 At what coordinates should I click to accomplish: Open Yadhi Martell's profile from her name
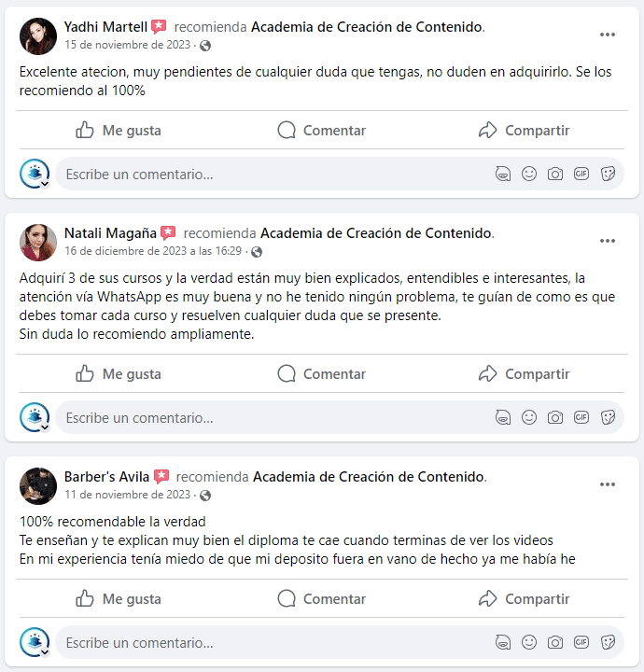[x=105, y=27]
